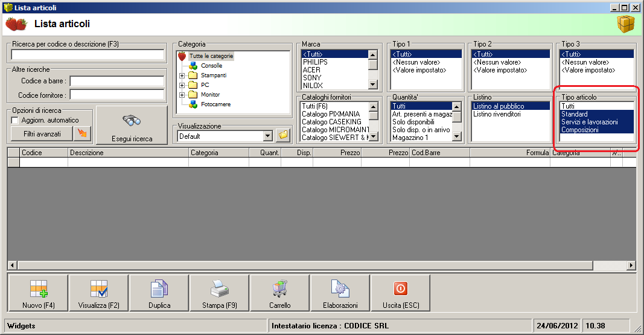Click the Formula column header
Image resolution: width=644 pixels, height=335 pixels.
pyautogui.click(x=510, y=152)
